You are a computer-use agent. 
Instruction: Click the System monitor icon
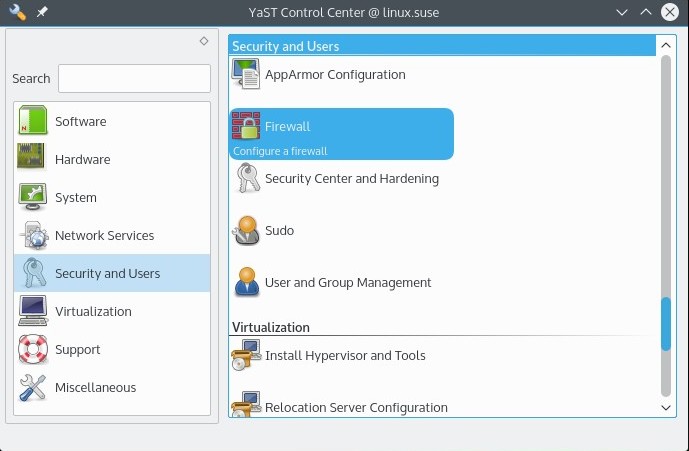33,197
